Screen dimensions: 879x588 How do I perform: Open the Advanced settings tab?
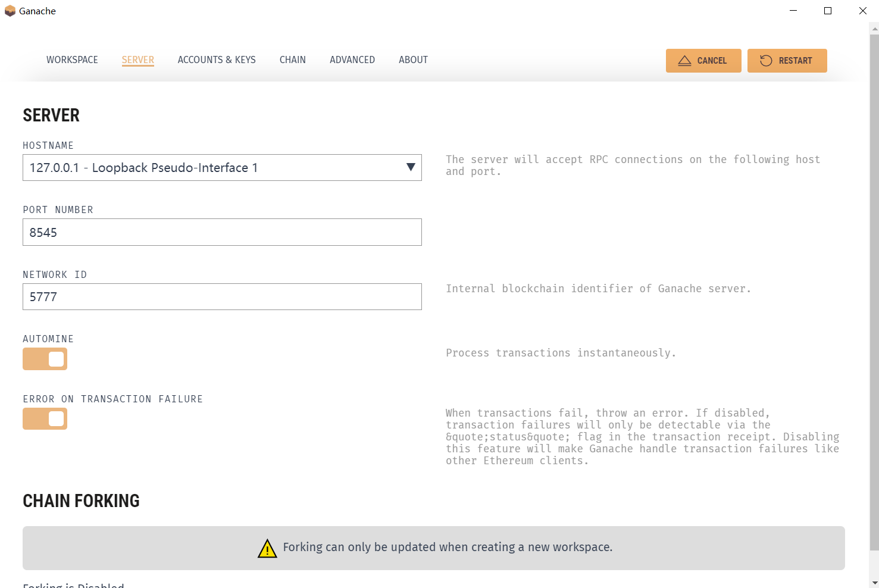click(x=352, y=60)
